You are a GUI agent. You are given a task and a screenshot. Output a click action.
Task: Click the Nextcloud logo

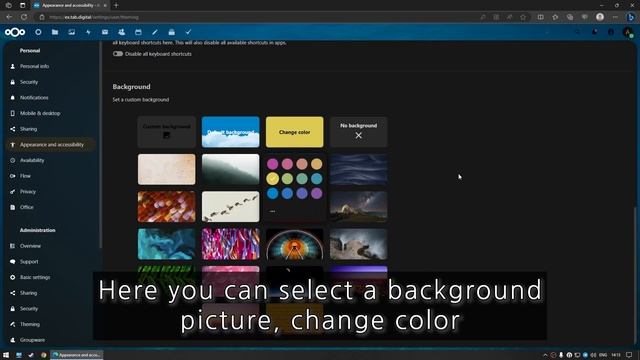(15, 32)
